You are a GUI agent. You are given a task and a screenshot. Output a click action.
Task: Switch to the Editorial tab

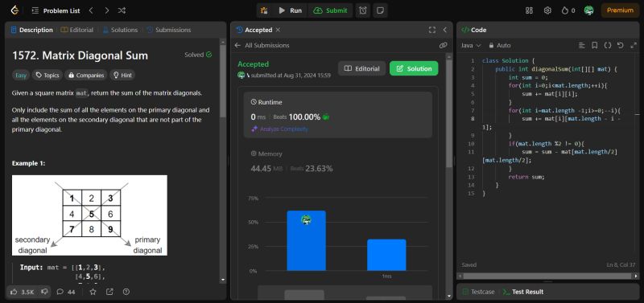pos(76,30)
